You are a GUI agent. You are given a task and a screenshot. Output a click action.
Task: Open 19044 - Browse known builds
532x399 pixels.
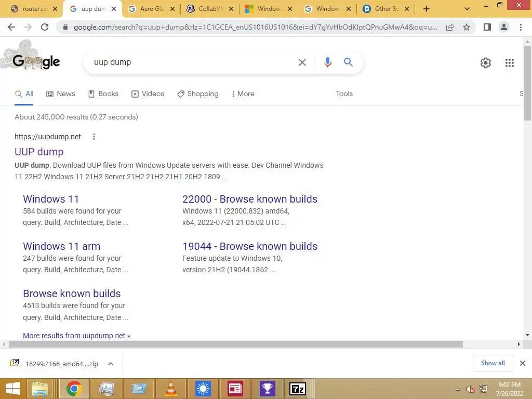[x=250, y=246]
